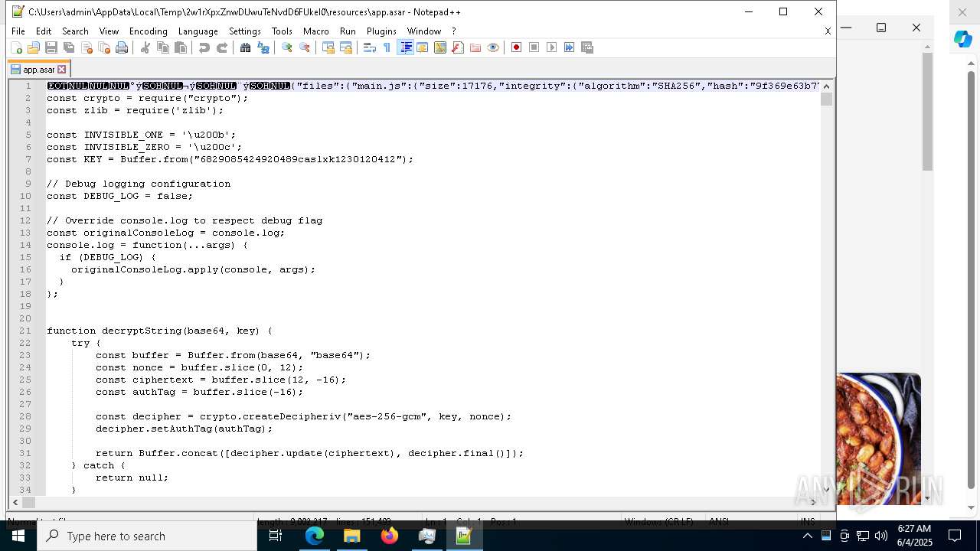Click the Zoom In toolbar icon
The height and width of the screenshot is (551, 980).
coord(286,47)
